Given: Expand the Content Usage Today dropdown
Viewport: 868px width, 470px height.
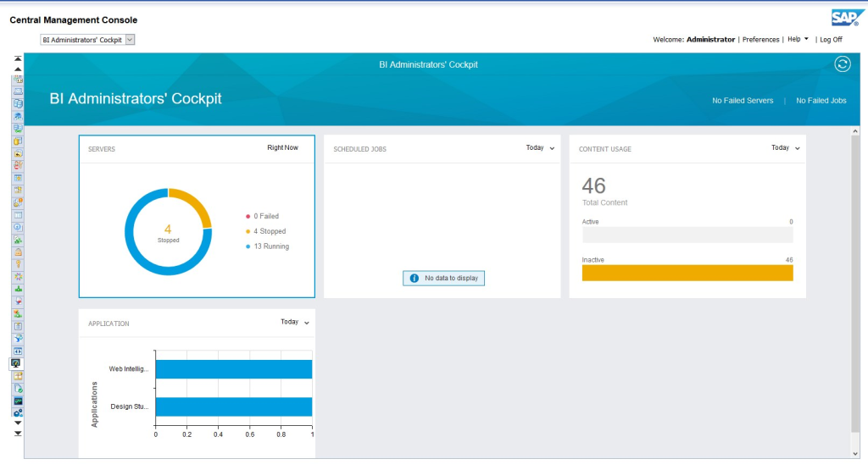Looking at the screenshot, I should point(786,147).
